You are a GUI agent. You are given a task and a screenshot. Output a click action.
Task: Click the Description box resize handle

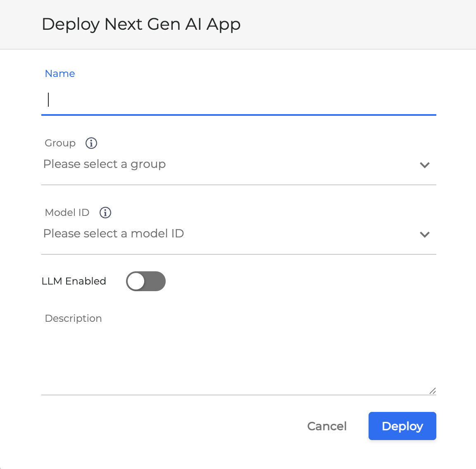tap(432, 391)
